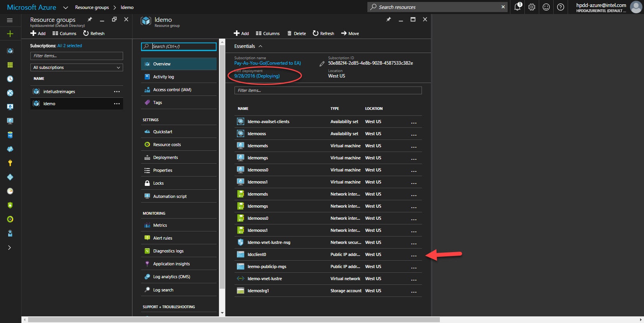Viewport: 644px width, 323px height.
Task: Click the Microsoft Azure logo text
Action: (x=32, y=7)
